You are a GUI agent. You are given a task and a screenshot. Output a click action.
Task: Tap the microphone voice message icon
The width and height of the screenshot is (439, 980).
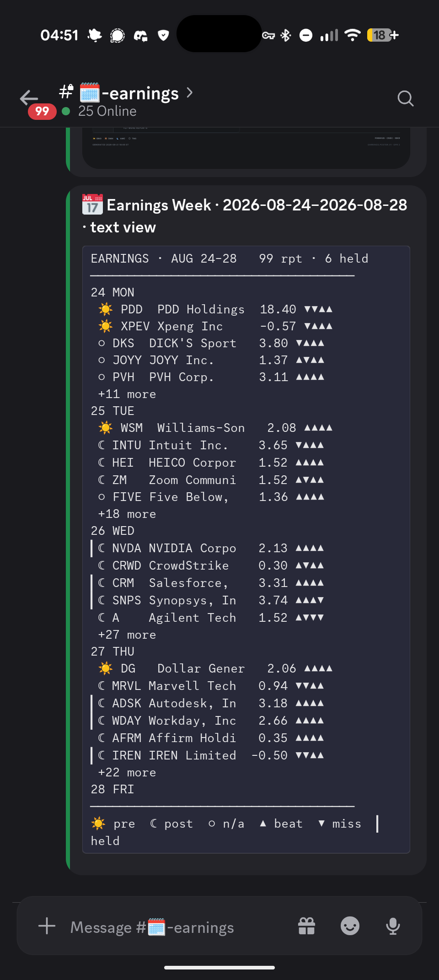click(x=393, y=926)
